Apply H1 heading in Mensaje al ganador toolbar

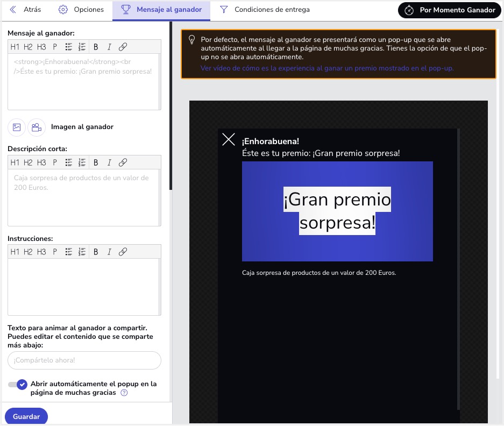pos(15,47)
